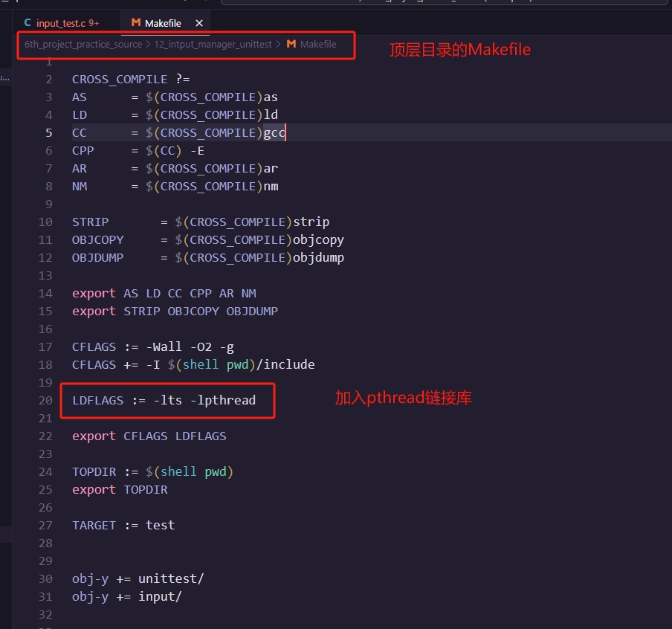672x629 pixels.
Task: Place cursor on the LDFLAGS -lpthread line
Action: (164, 400)
